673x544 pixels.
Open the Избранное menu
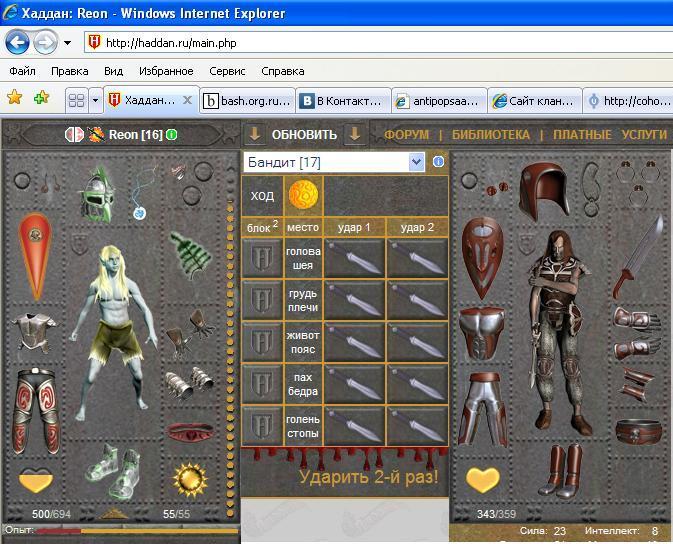coord(166,71)
